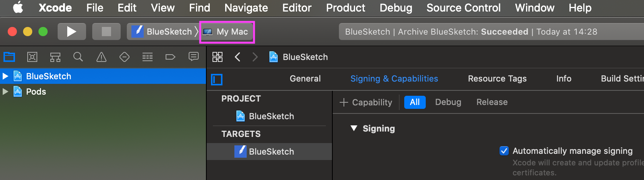Viewport: 644px width, 180px height.
Task: Show the report navigator speech-bubble icon
Action: click(194, 57)
